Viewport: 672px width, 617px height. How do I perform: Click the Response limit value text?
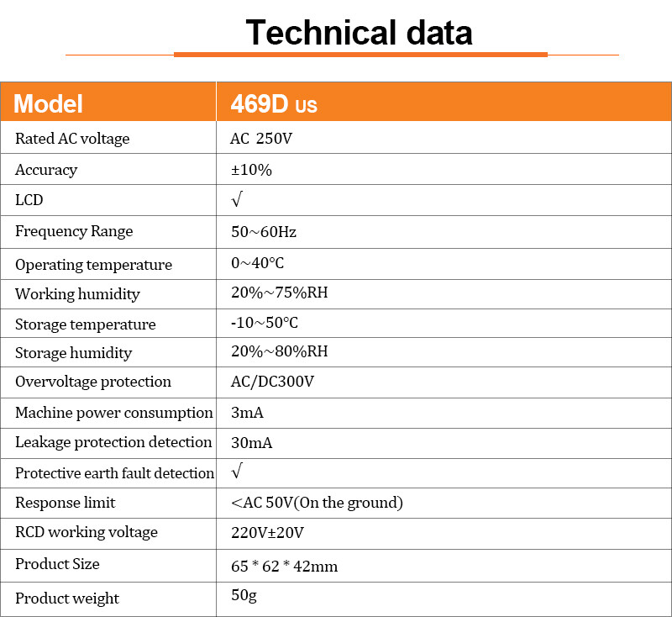[x=317, y=503]
